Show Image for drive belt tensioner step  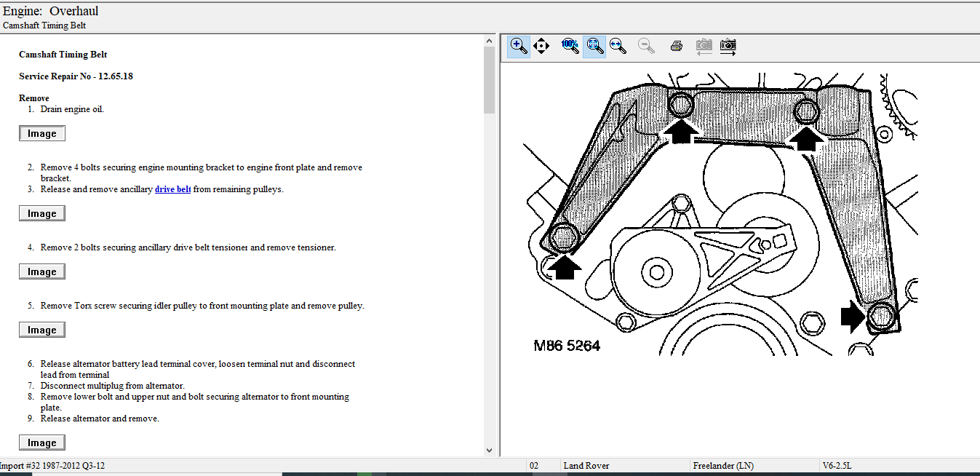(42, 271)
